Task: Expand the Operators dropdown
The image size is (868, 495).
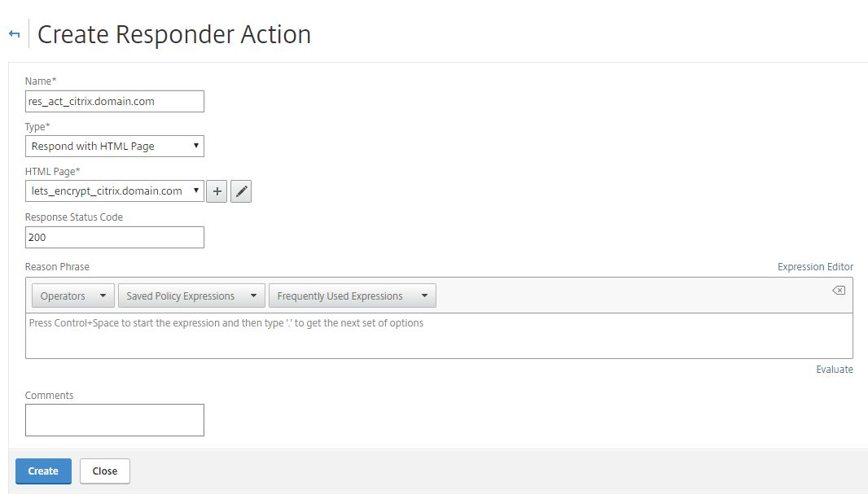Action: 73,296
